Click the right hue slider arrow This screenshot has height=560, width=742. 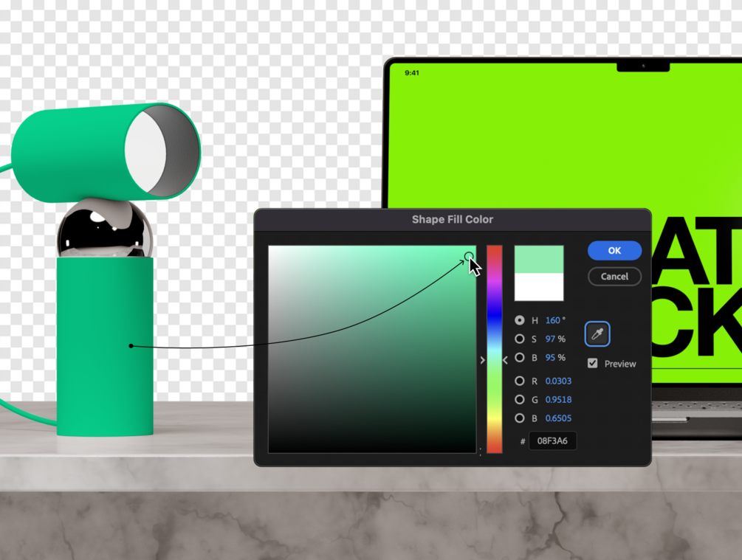pos(505,360)
